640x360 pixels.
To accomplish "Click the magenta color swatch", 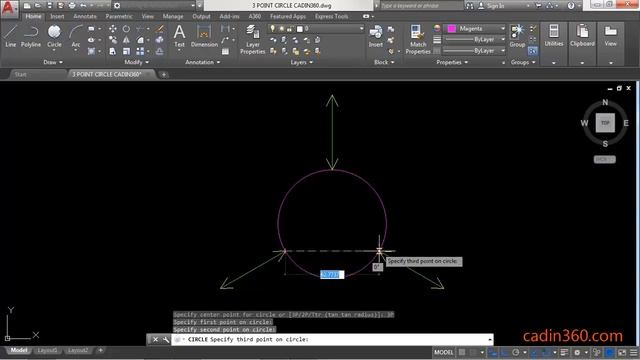I will [451, 29].
